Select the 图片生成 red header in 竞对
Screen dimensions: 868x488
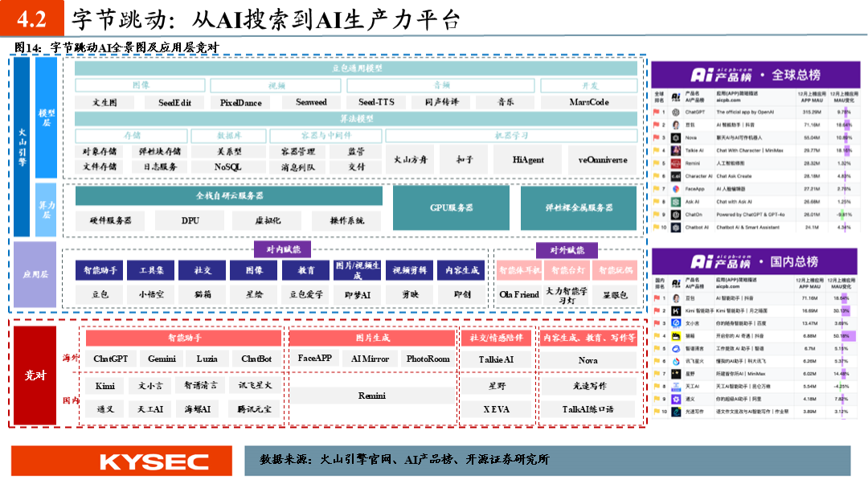pos(372,338)
